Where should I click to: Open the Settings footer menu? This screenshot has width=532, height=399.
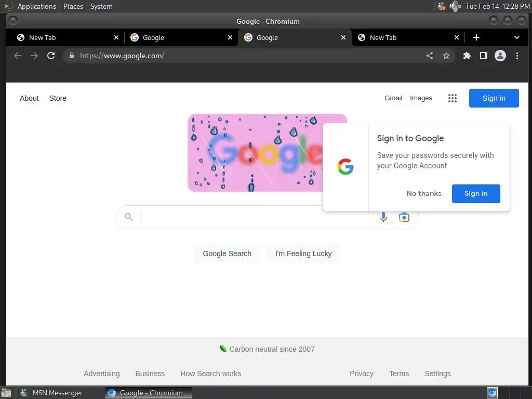pyautogui.click(x=437, y=374)
